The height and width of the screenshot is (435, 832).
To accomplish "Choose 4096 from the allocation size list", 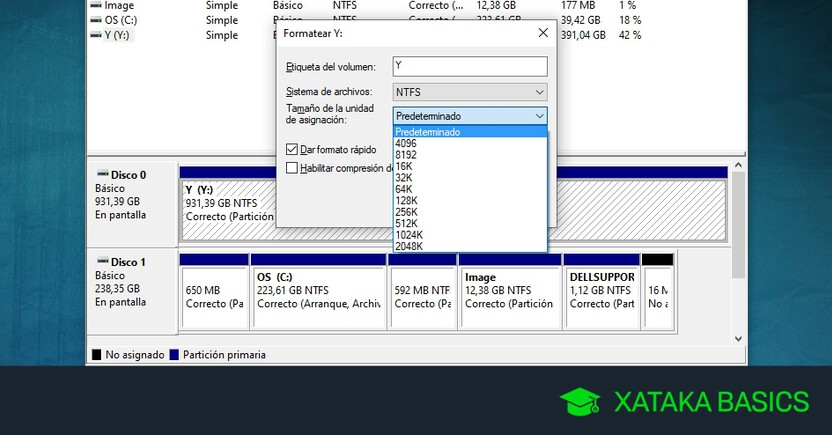I will (x=407, y=143).
